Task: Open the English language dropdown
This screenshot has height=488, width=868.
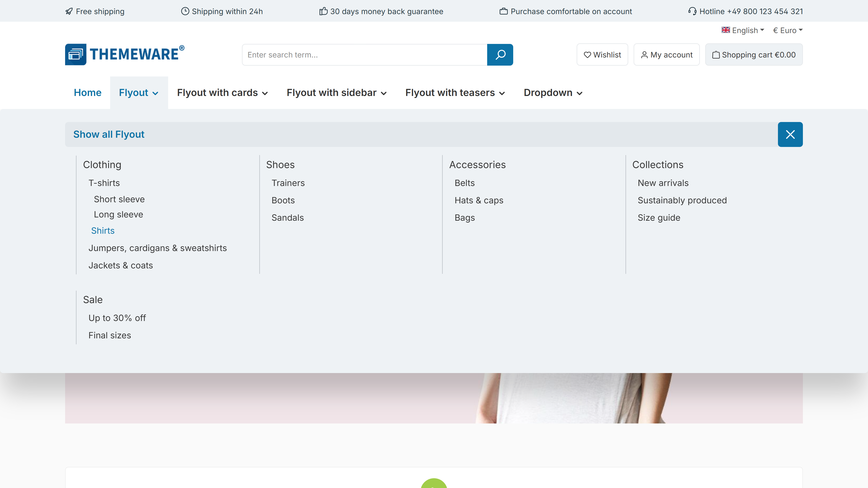Action: coord(743,30)
